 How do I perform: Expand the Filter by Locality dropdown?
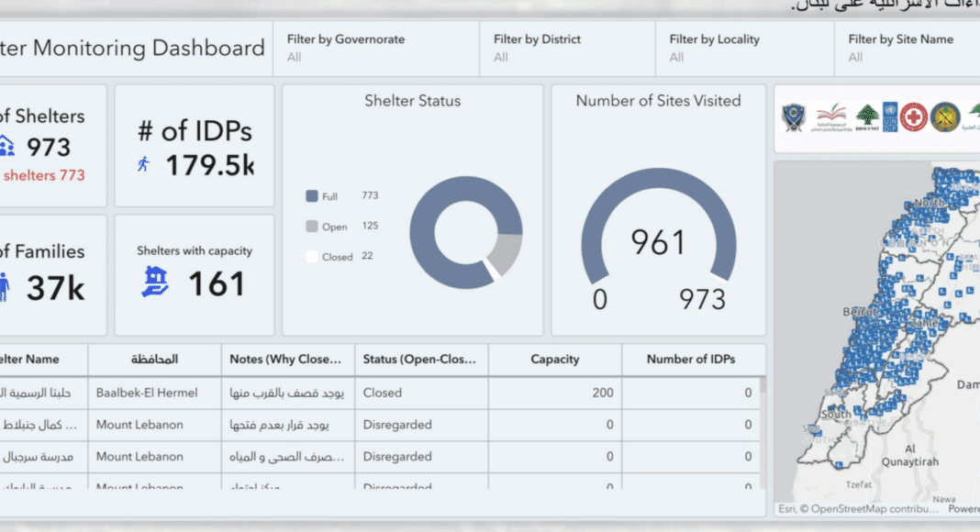744,49
